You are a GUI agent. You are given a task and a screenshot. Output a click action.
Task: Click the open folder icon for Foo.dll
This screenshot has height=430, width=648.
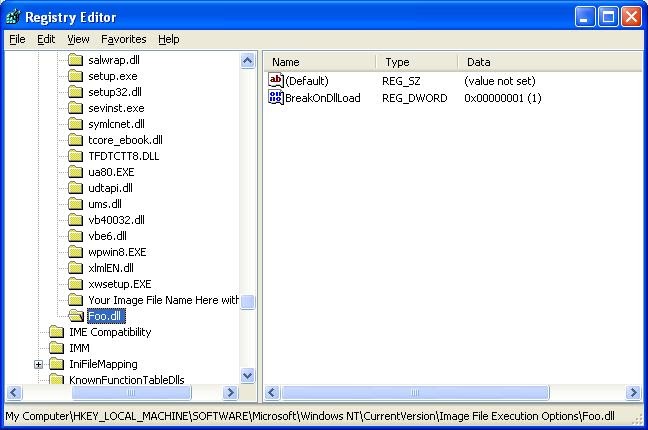click(76, 316)
